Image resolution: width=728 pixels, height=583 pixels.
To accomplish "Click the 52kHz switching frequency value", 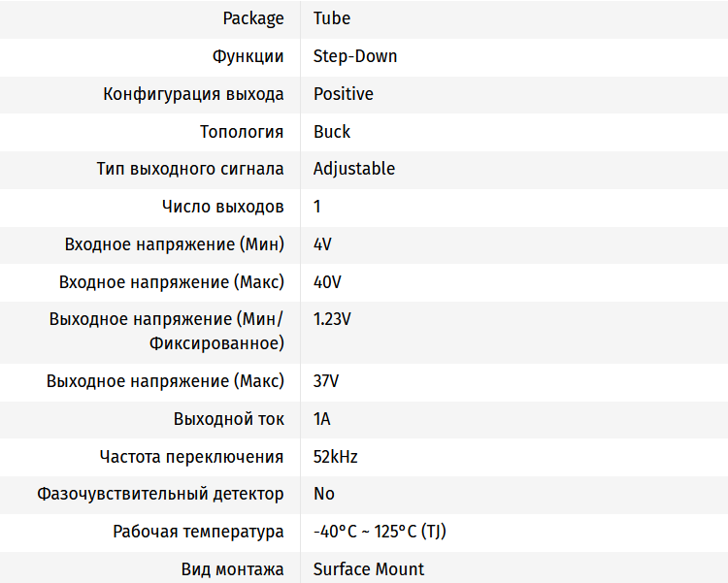I will pos(336,457).
